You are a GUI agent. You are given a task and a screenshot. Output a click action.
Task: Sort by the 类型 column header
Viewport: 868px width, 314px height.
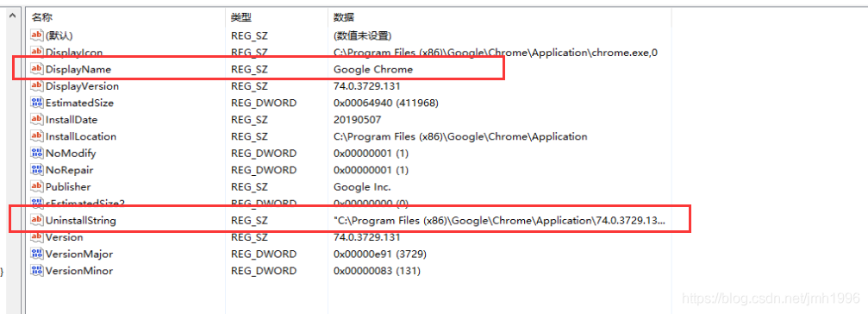pyautogui.click(x=240, y=18)
